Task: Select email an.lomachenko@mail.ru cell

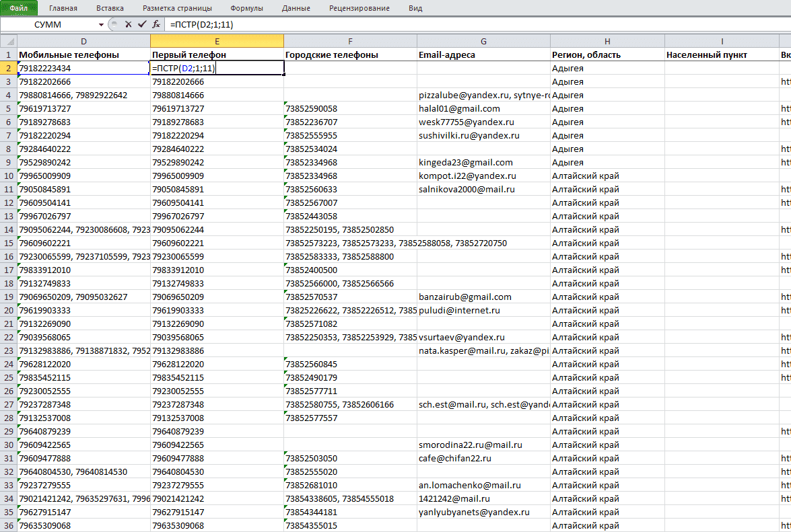Action: pyautogui.click(x=483, y=485)
